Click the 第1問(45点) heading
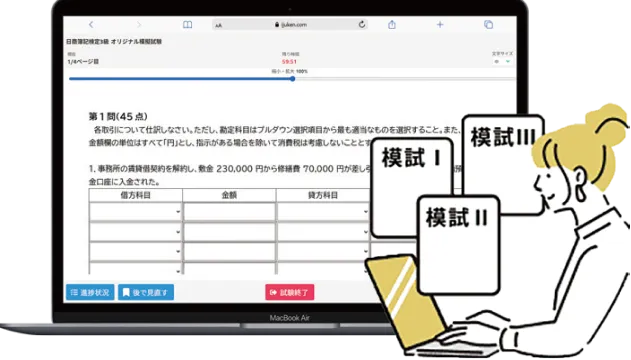The height and width of the screenshot is (360, 631). (118, 117)
